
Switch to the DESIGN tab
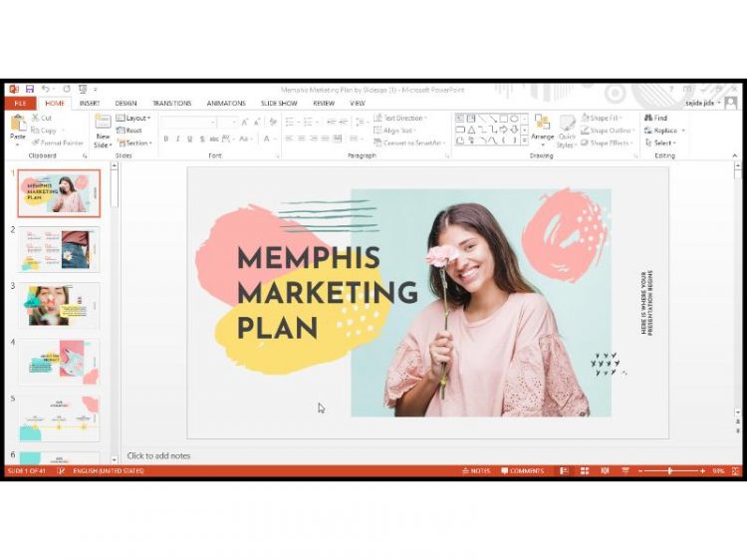(125, 103)
